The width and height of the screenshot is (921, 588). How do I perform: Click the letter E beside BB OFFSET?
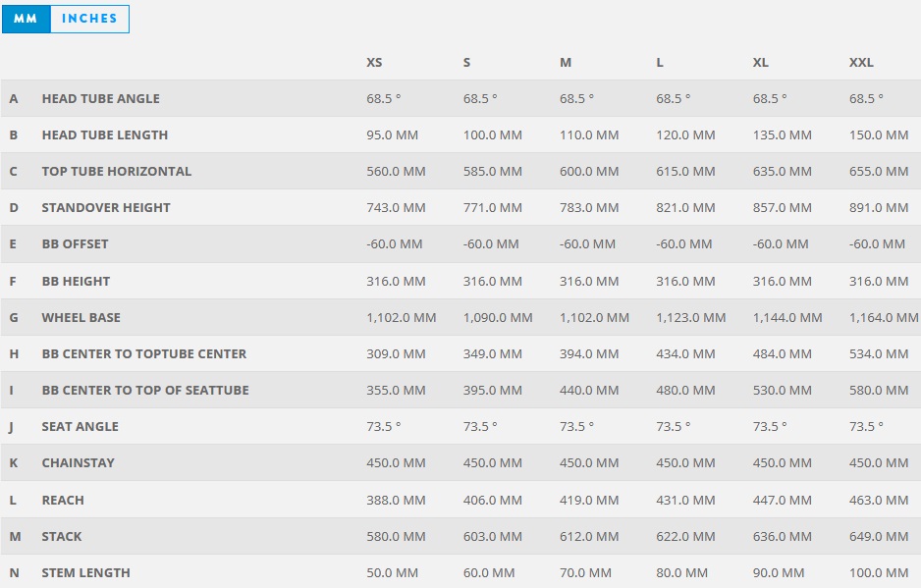(x=13, y=244)
